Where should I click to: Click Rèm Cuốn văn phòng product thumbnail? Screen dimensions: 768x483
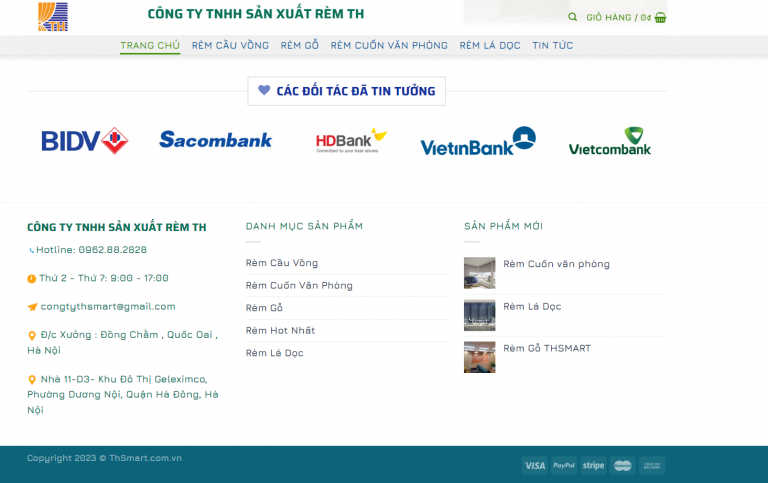click(480, 273)
